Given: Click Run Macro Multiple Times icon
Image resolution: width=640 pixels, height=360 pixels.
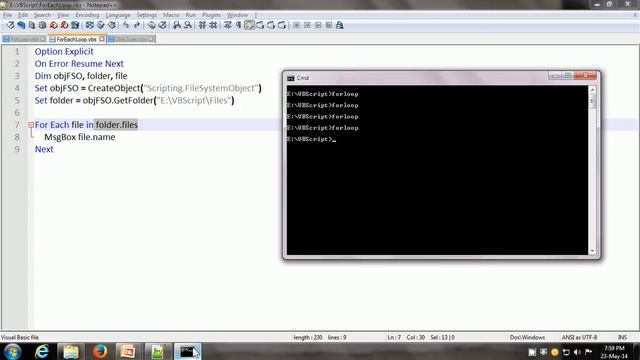Looking at the screenshot, I should coord(329,25).
